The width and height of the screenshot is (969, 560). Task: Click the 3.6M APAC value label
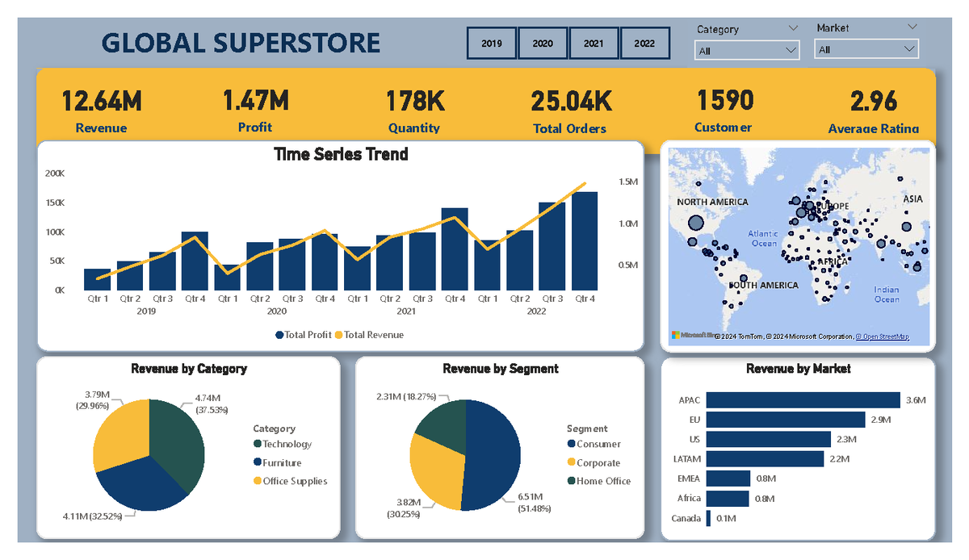[915, 400]
